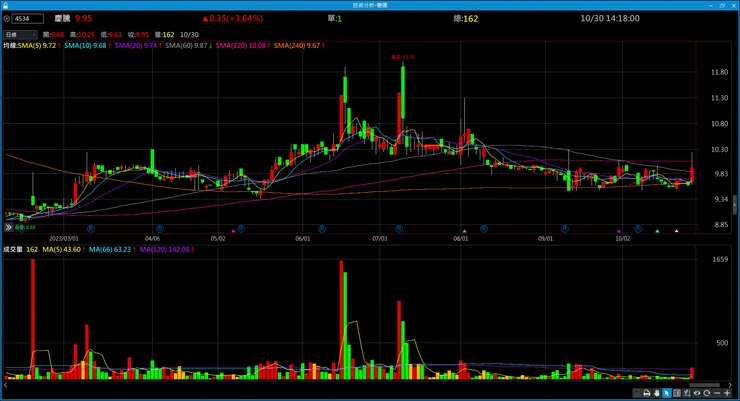740x401 pixels.
Task: Click the SMA(20) 9.74 indicator label
Action: click(x=135, y=46)
